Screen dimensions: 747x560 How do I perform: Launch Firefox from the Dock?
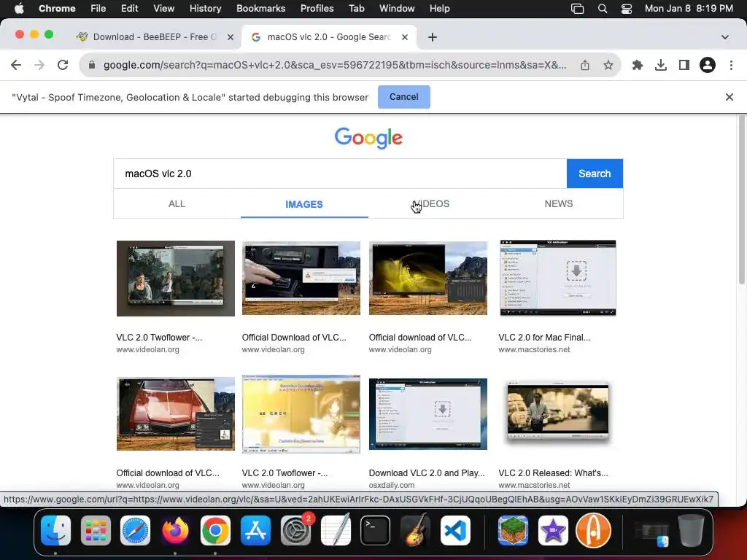tap(175, 531)
